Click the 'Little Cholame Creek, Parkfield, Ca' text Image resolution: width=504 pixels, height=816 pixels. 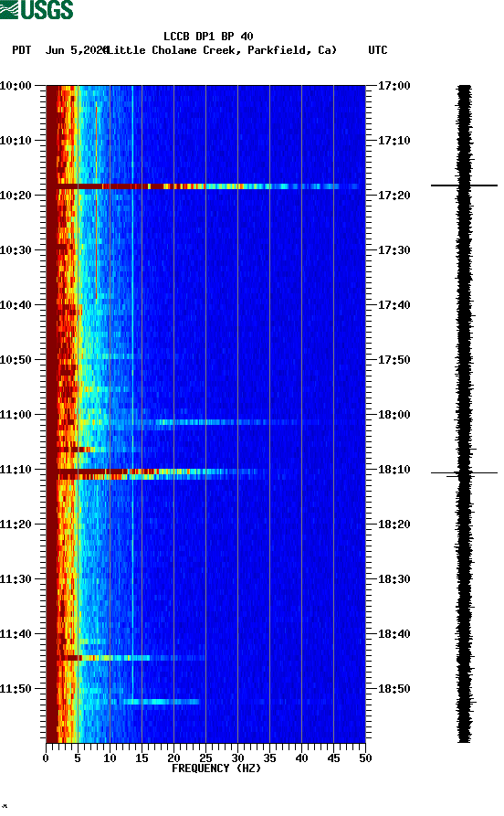tap(222, 50)
